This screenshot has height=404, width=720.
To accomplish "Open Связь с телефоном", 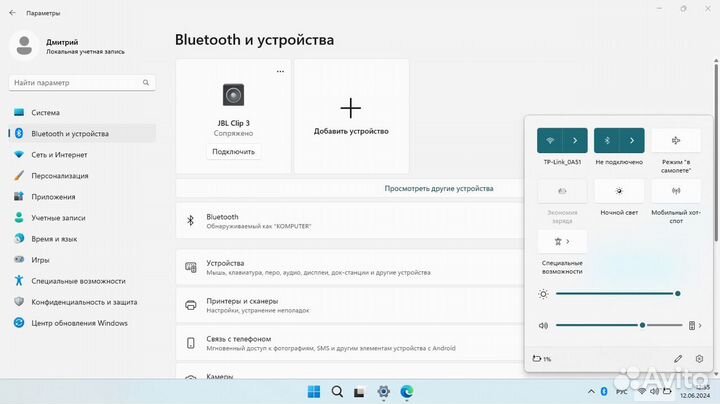I will 350,343.
